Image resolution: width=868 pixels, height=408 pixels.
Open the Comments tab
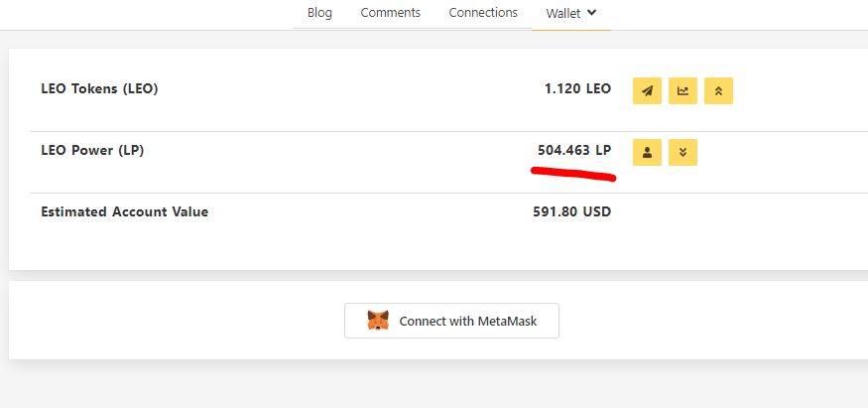(390, 12)
